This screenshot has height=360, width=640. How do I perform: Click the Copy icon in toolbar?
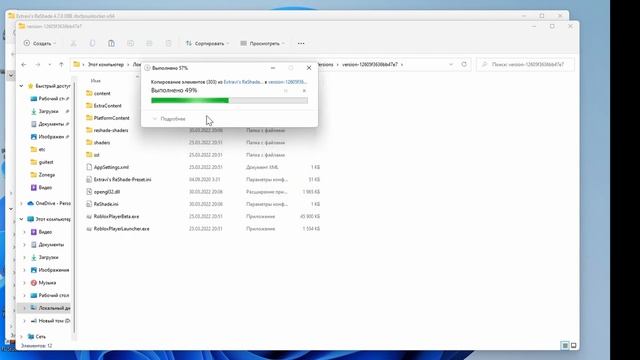(x=92, y=43)
